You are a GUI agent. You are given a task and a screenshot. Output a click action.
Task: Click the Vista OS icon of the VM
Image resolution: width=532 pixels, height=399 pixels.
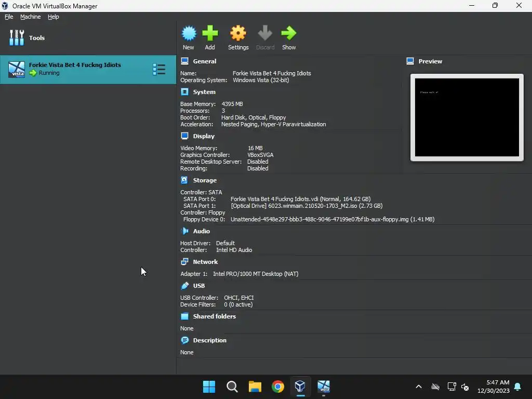point(17,70)
